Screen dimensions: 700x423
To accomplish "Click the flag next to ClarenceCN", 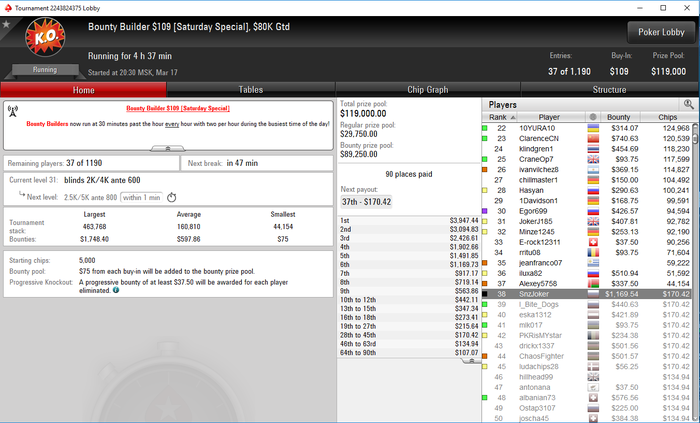I will click(593, 138).
